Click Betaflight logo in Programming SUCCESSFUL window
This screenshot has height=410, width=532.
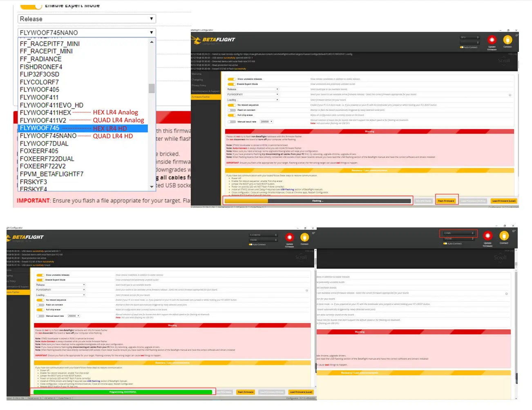coord(25,237)
